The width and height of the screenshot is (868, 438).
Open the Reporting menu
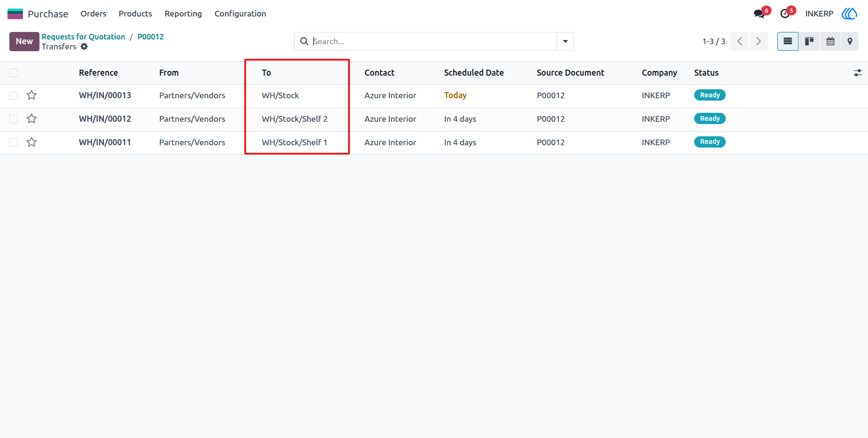click(183, 14)
